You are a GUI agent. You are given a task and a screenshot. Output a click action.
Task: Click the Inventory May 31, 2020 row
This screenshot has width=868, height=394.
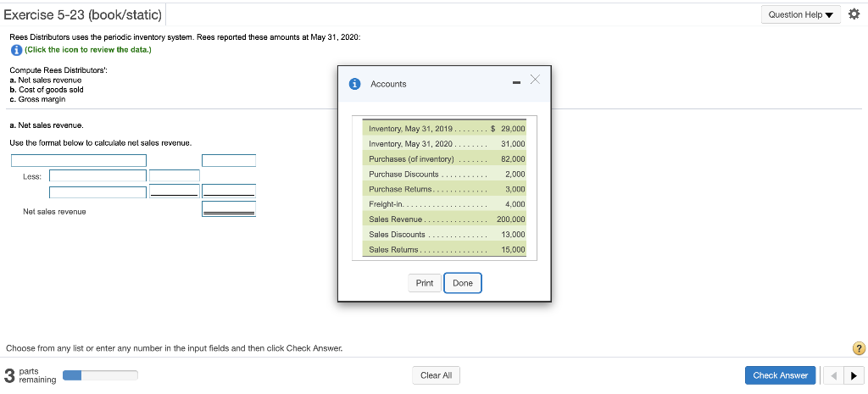[444, 144]
